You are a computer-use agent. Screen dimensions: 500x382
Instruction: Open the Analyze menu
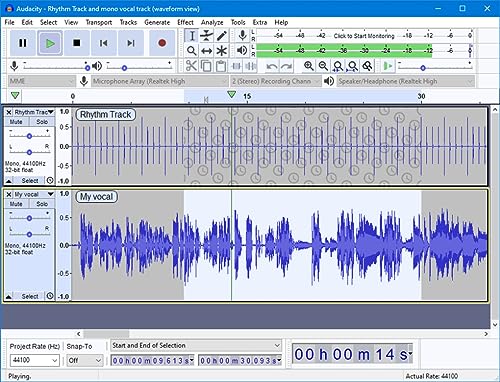[x=212, y=23]
